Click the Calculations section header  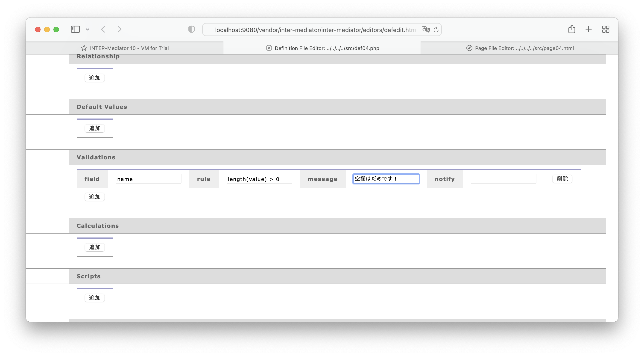coord(337,226)
